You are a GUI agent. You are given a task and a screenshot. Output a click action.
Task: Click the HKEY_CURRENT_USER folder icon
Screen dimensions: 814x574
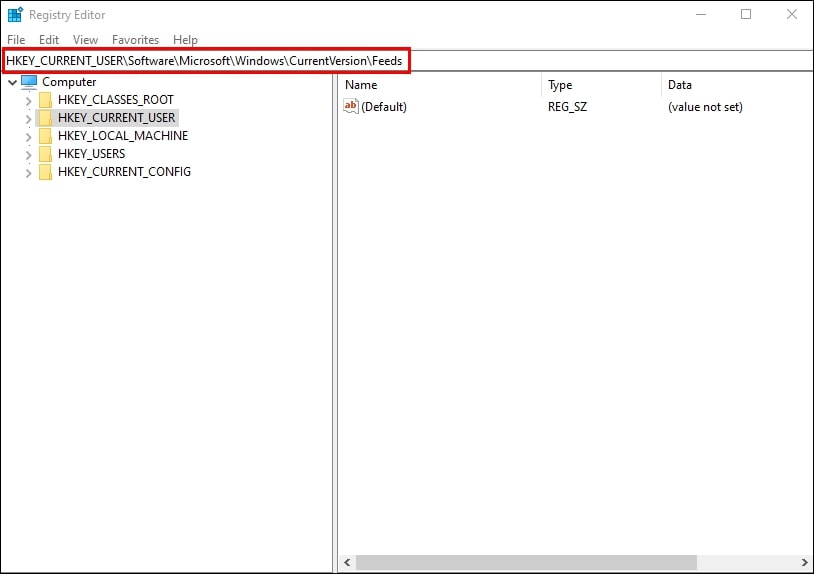pos(46,118)
